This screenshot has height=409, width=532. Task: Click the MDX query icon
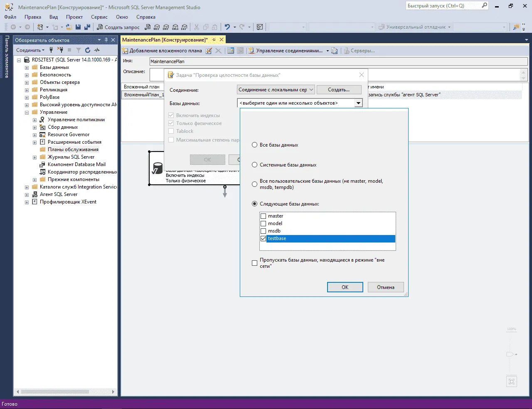pyautogui.click(x=156, y=27)
